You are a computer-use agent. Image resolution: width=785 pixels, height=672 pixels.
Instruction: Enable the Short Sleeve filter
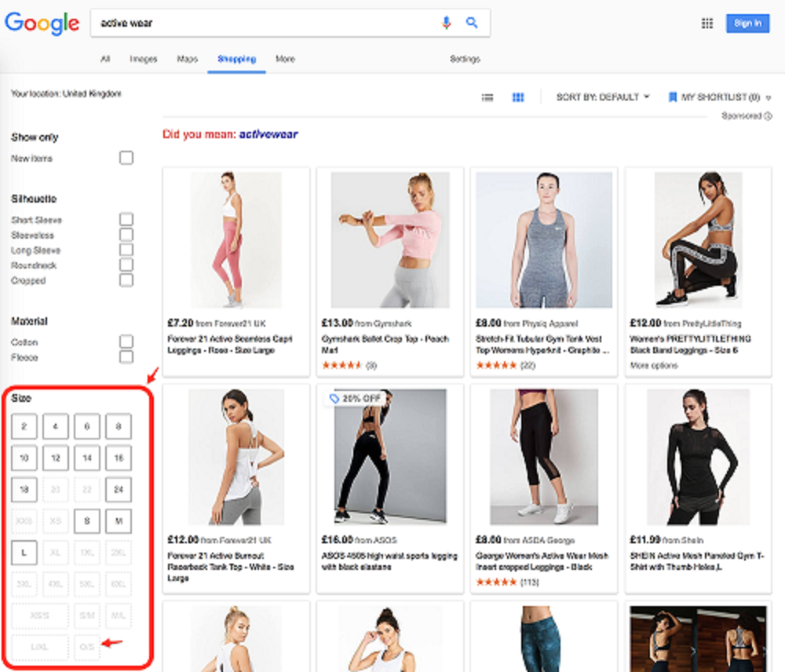(x=126, y=219)
